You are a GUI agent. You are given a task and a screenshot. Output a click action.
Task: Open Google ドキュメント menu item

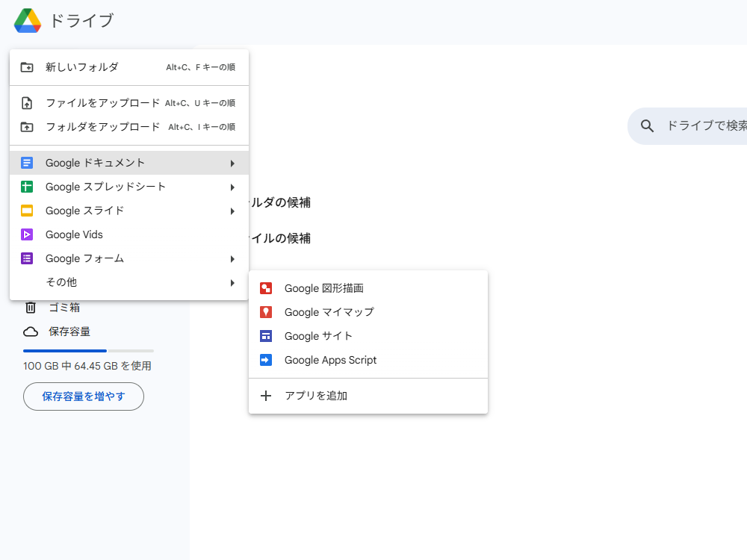[x=129, y=163]
